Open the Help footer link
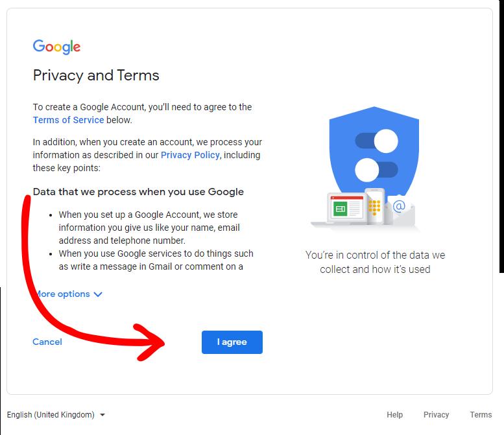The width and height of the screenshot is (504, 435). click(x=395, y=415)
